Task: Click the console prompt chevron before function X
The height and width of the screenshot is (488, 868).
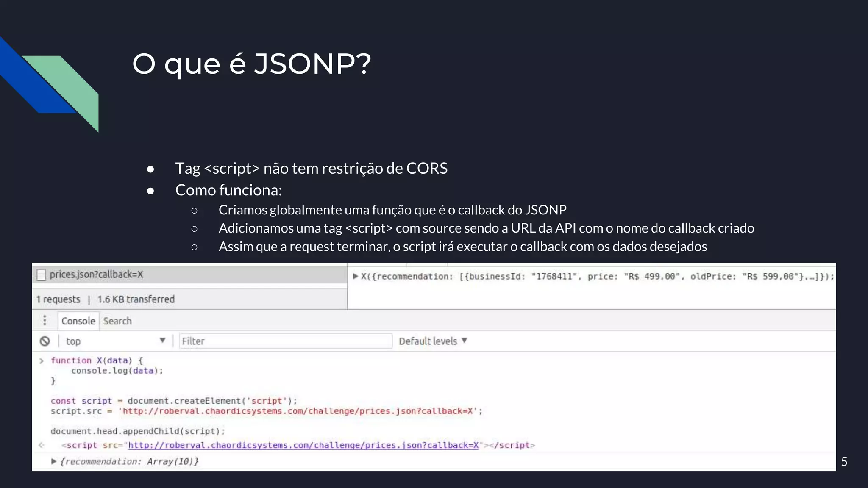Action: click(x=42, y=361)
